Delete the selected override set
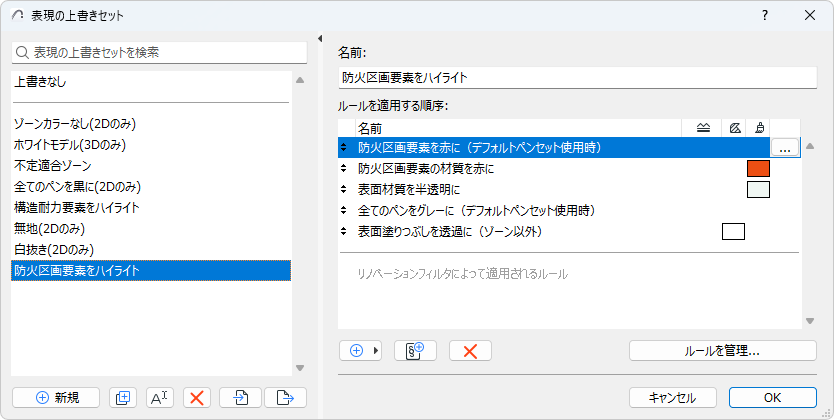This screenshot has height=420, width=834. [x=197, y=397]
